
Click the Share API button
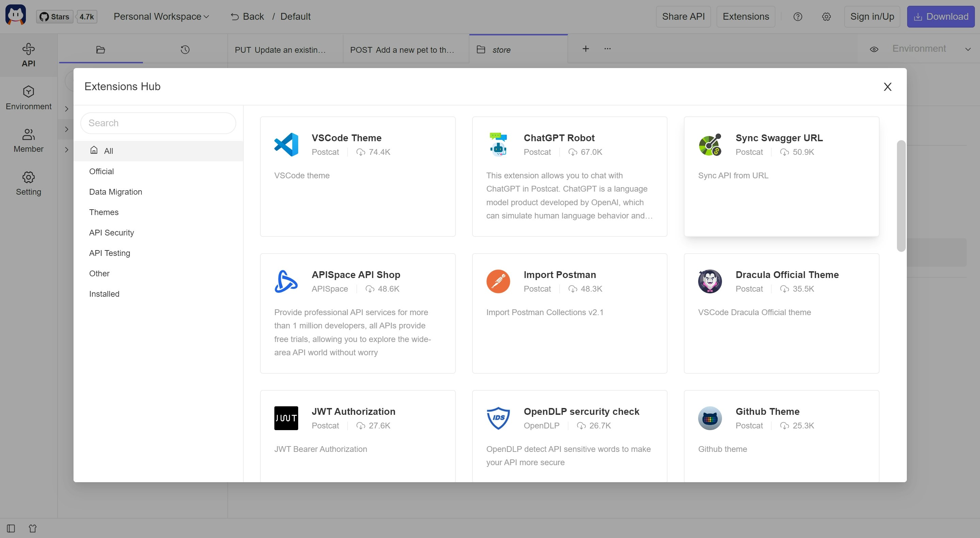pyautogui.click(x=683, y=17)
